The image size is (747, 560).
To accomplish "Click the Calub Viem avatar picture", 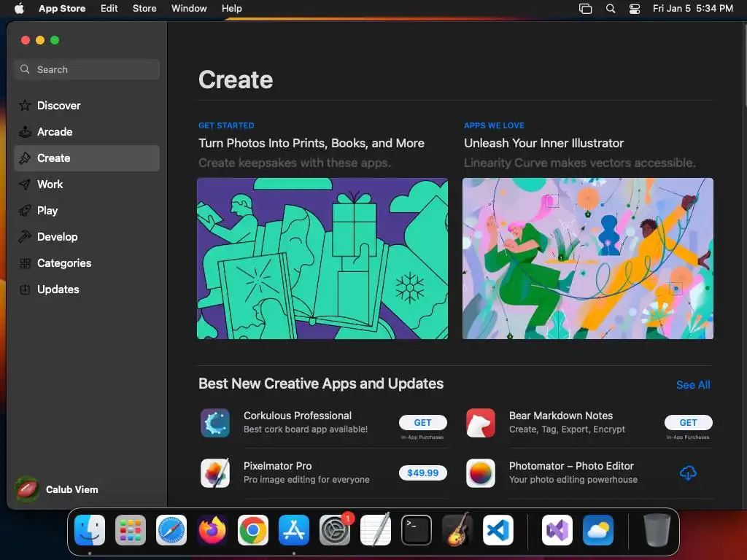I will point(27,489).
